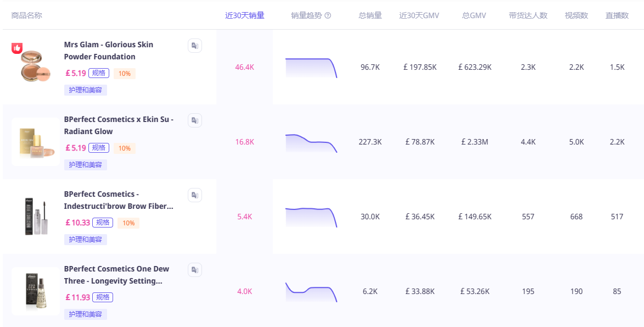Screen dimensions: 644x327
Task: Click red thumbs-up badge on Mrs Glam
Action: (x=17, y=48)
